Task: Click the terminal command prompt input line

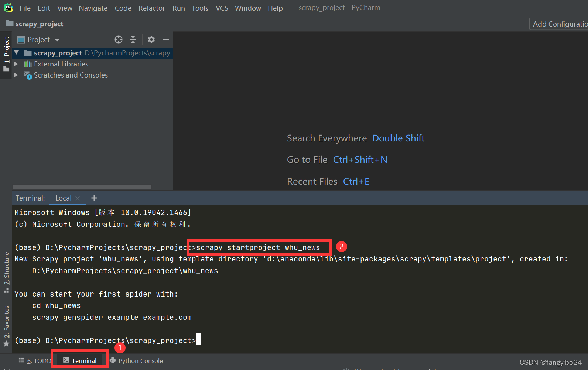Action: coord(107,340)
